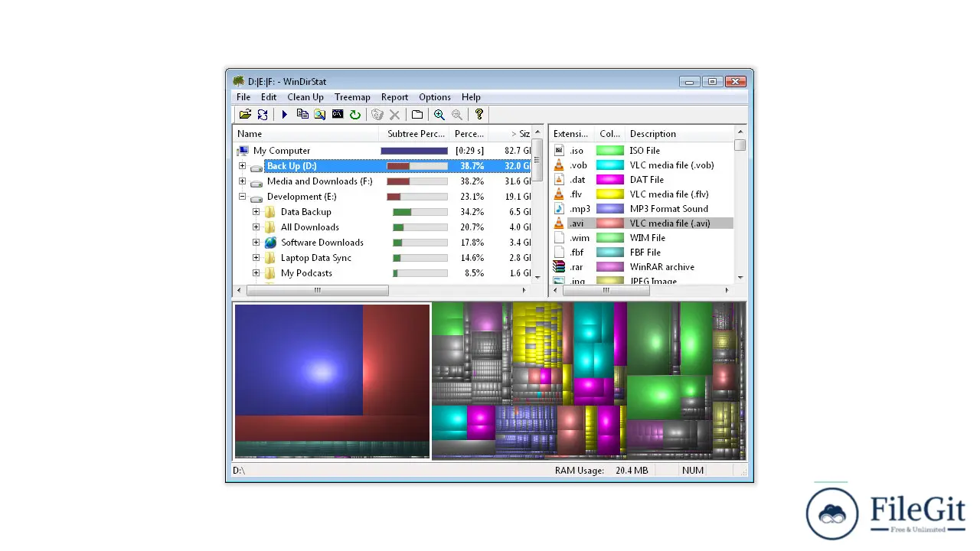Open the Edit menu
The image size is (980, 551).
tap(269, 97)
